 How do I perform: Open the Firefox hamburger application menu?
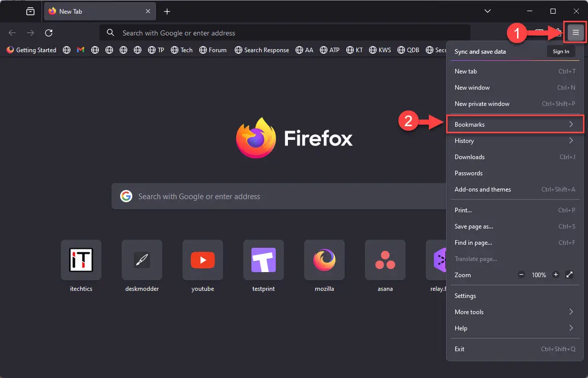576,32
